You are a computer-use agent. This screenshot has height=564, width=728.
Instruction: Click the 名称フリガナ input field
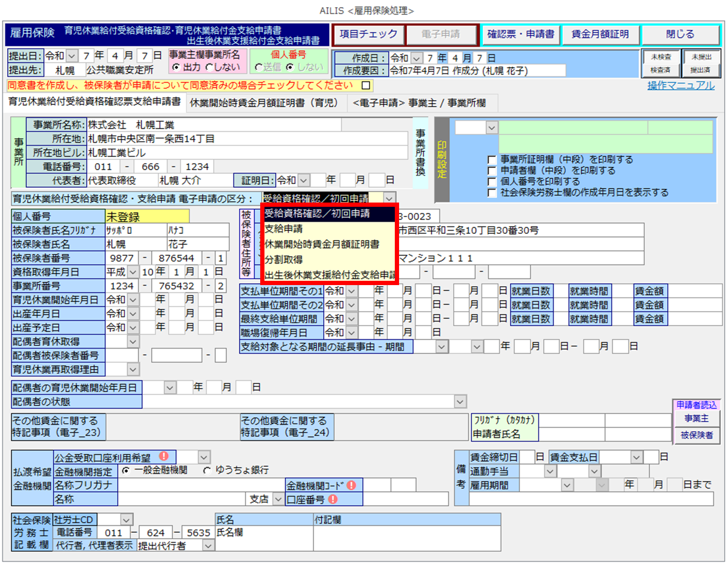(x=201, y=485)
